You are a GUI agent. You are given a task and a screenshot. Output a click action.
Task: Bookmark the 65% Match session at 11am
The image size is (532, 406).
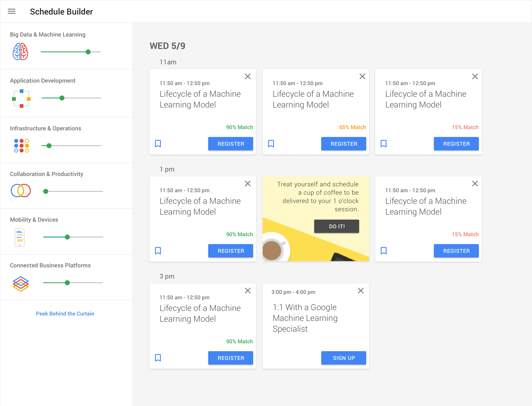(271, 144)
